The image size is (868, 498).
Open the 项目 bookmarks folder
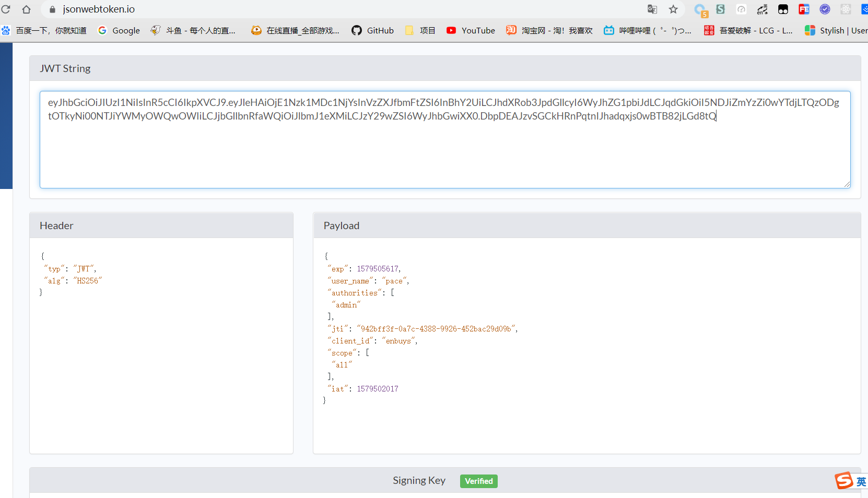tap(420, 30)
